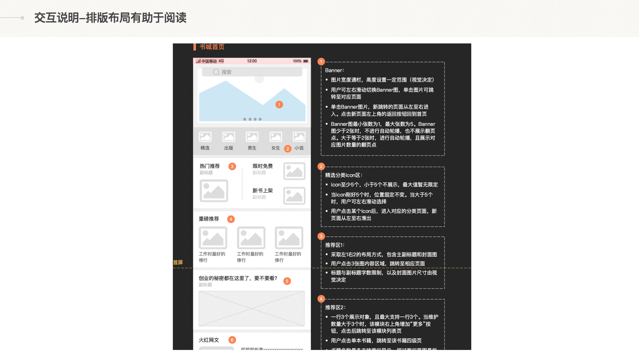Open the 限时免费 cover thumbnail
The width and height of the screenshot is (639, 364).
click(294, 171)
